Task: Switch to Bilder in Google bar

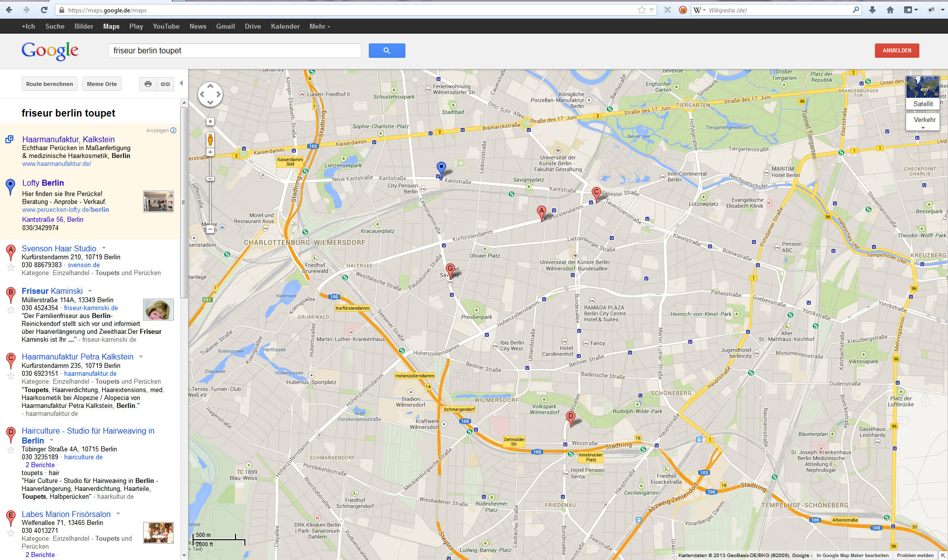Action: coord(84,26)
